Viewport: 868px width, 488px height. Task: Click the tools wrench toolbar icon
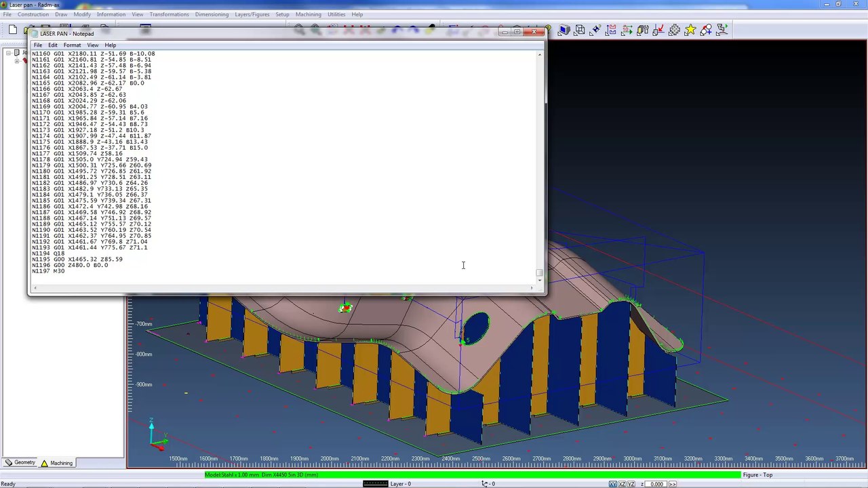643,30
